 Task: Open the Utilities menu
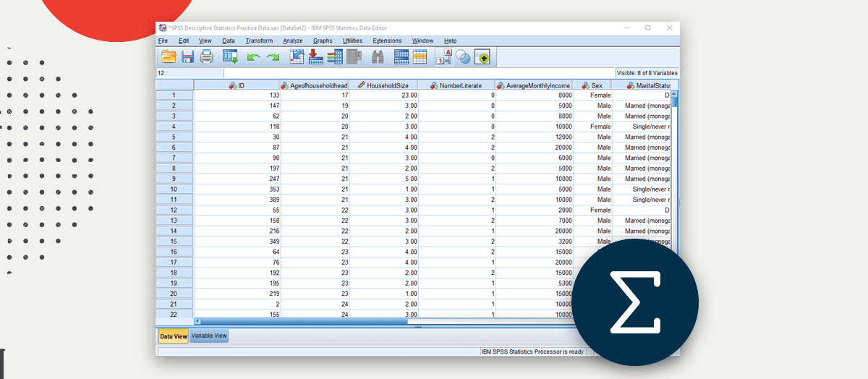point(352,41)
